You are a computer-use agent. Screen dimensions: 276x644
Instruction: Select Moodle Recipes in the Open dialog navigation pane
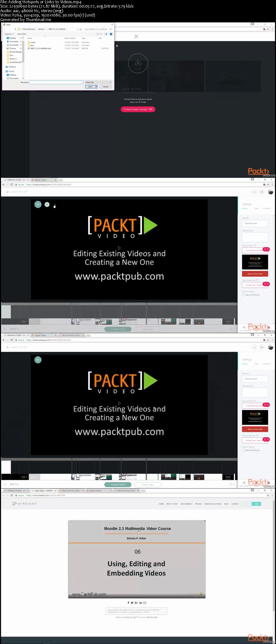click(14, 52)
